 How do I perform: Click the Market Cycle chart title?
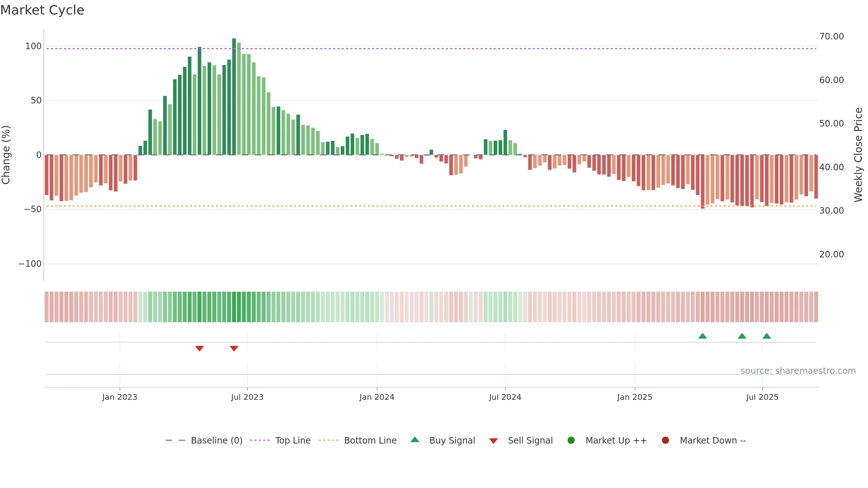[42, 10]
